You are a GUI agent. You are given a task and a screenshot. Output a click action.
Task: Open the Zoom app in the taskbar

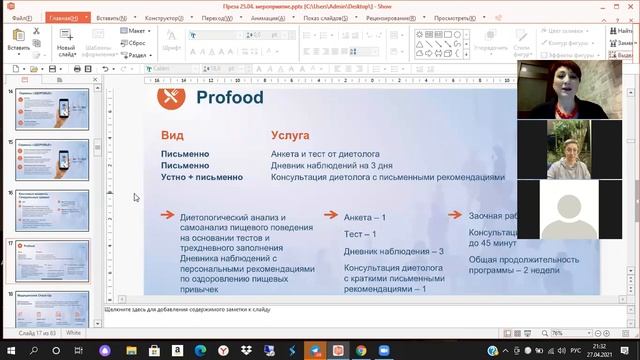(384, 351)
